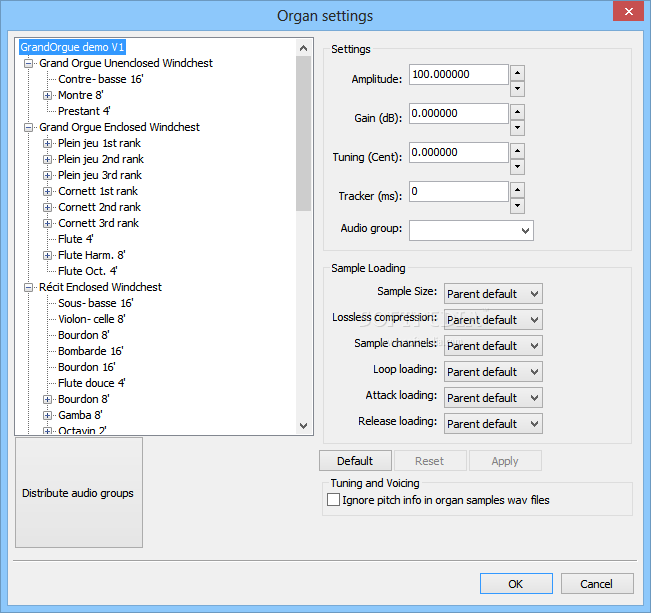The height and width of the screenshot is (613, 651).
Task: Close the Organ settings dialog
Action: [x=629, y=11]
